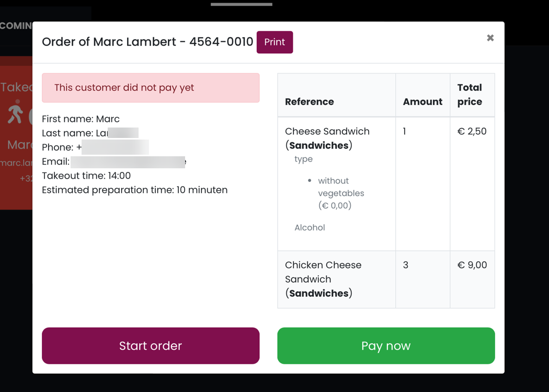This screenshot has width=549, height=392.
Task: Click the € 2,50 total price cell
Action: pos(472,131)
